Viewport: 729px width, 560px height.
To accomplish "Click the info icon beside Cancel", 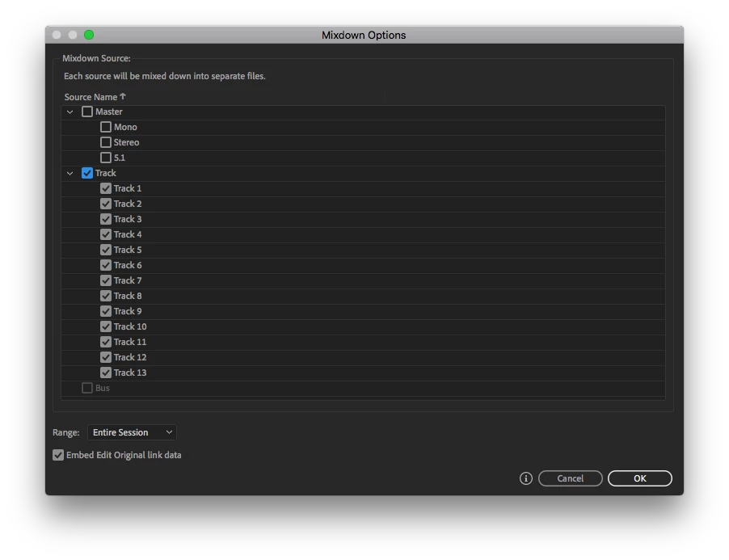I will (x=525, y=478).
